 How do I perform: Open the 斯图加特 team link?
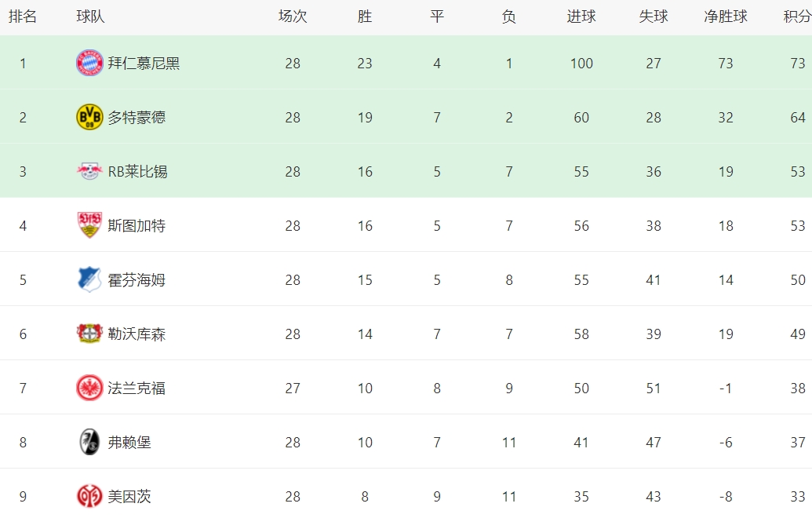(137, 226)
